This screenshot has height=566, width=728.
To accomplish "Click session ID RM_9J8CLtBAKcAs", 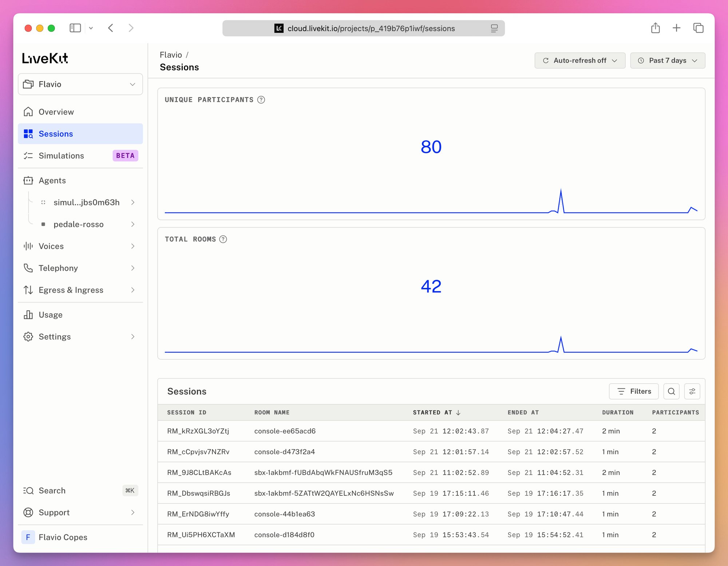I will 199,472.
